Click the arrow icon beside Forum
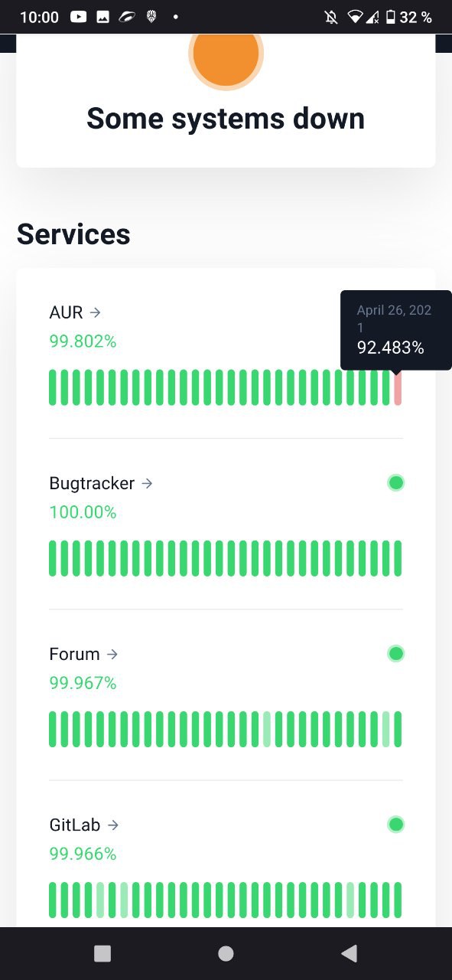 pos(112,654)
